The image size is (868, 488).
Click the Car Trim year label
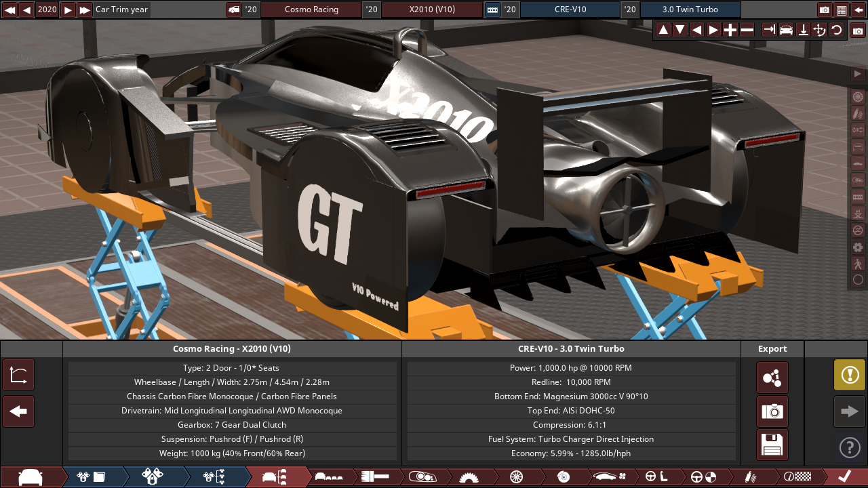pyautogui.click(x=122, y=9)
